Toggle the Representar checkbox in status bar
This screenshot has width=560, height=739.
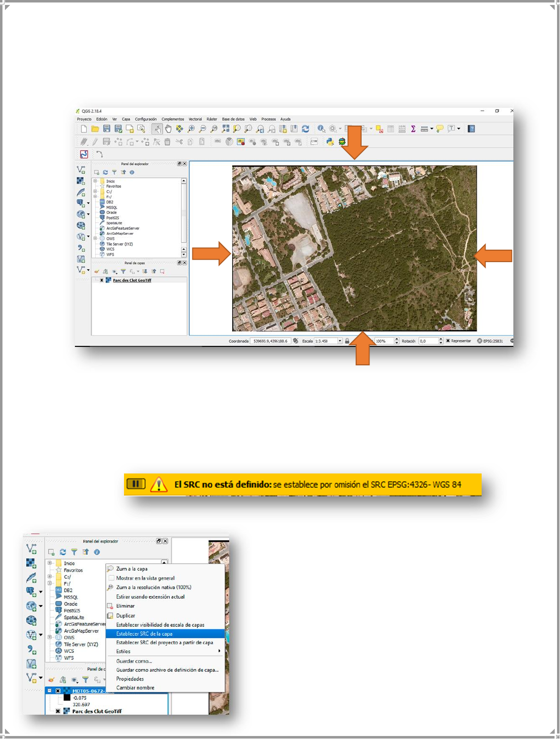click(x=448, y=341)
